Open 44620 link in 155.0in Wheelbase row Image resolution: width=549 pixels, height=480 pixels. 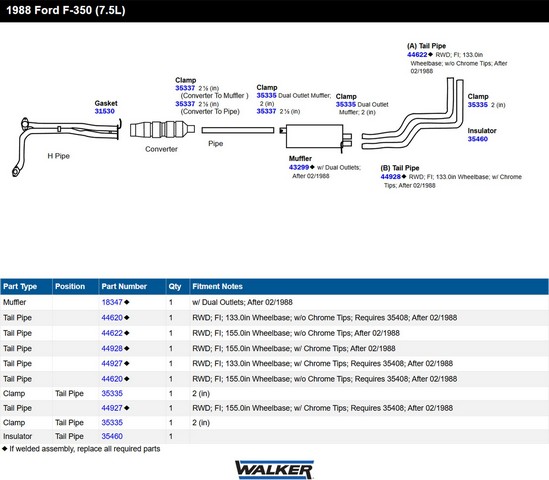click(112, 379)
